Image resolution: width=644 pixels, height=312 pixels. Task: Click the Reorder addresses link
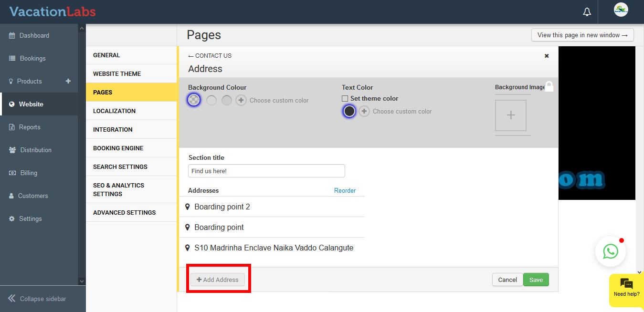(345, 190)
